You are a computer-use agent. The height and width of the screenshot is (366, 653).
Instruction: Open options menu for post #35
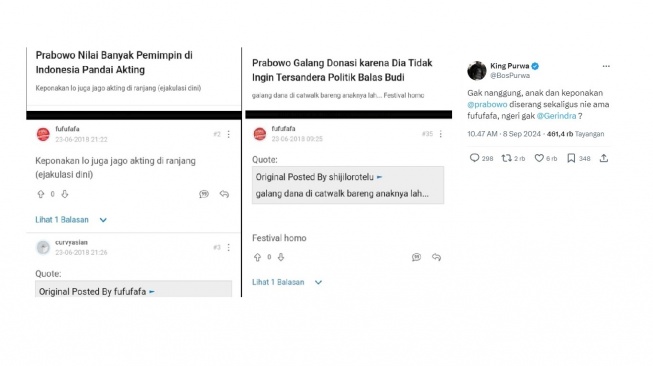[441, 134]
